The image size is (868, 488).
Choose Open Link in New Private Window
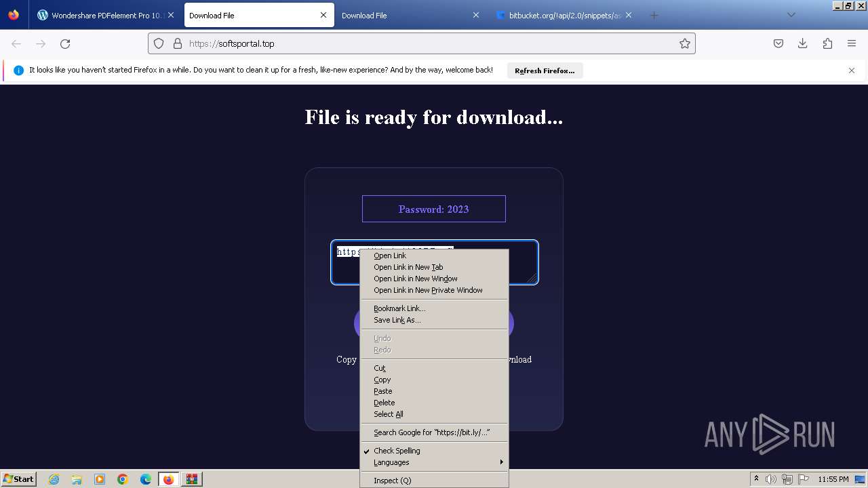(434, 290)
